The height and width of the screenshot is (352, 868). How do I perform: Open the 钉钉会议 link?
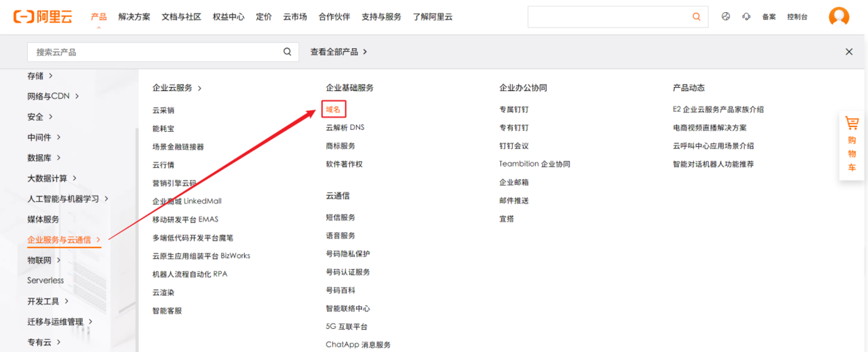pos(514,146)
